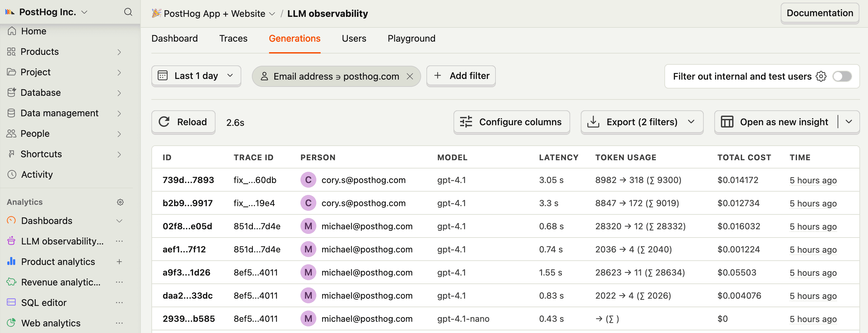Click the Data management icon
Image resolution: width=868 pixels, height=333 pixels.
pos(12,113)
